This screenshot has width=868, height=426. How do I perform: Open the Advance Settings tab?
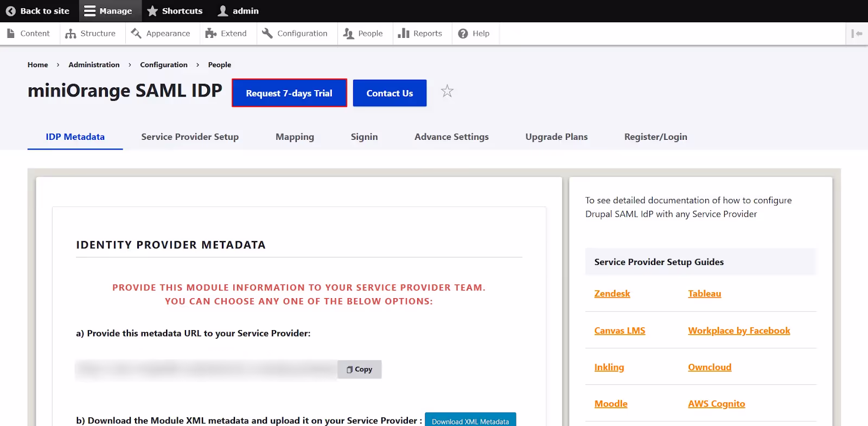[x=451, y=137]
